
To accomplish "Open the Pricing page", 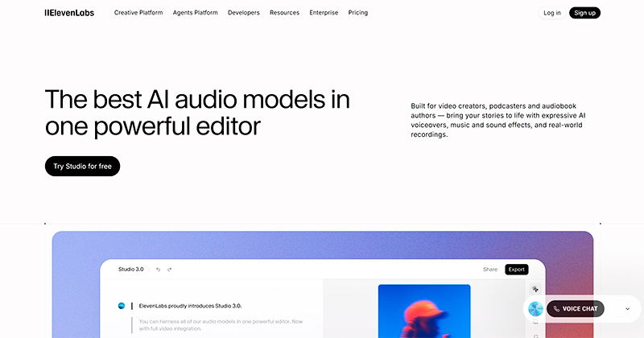I will click(x=358, y=13).
